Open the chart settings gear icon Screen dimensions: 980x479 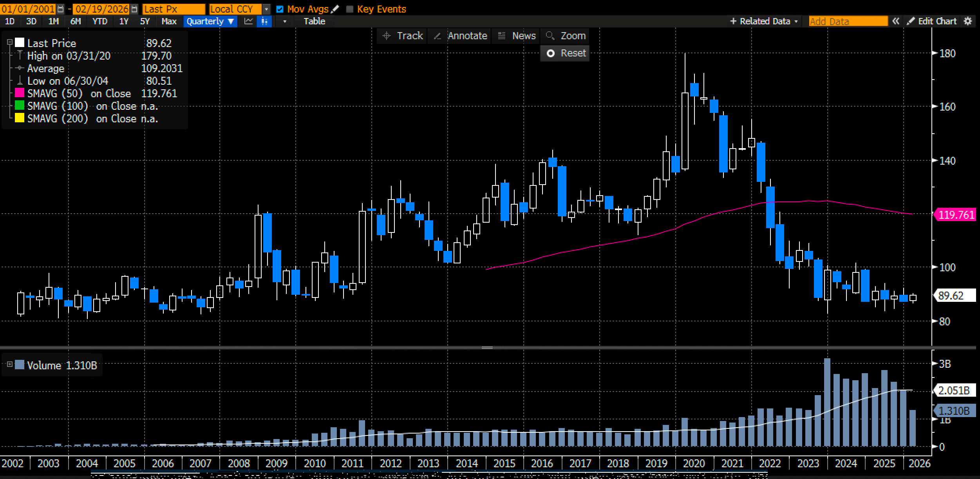tap(968, 21)
